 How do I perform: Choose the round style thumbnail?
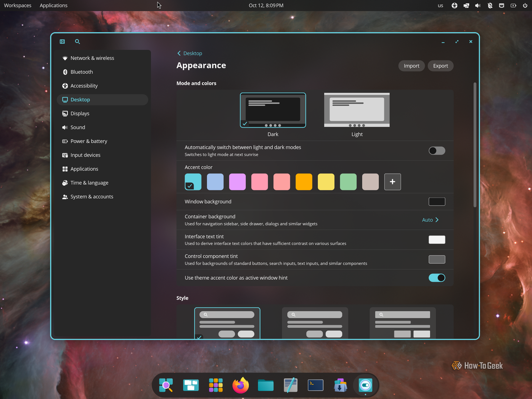coord(227,323)
